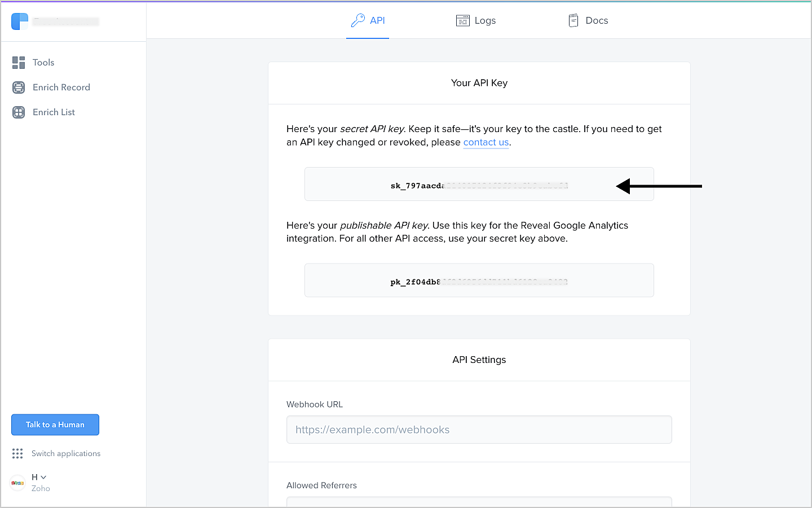Click the Docs document icon
The image size is (812, 508).
573,21
